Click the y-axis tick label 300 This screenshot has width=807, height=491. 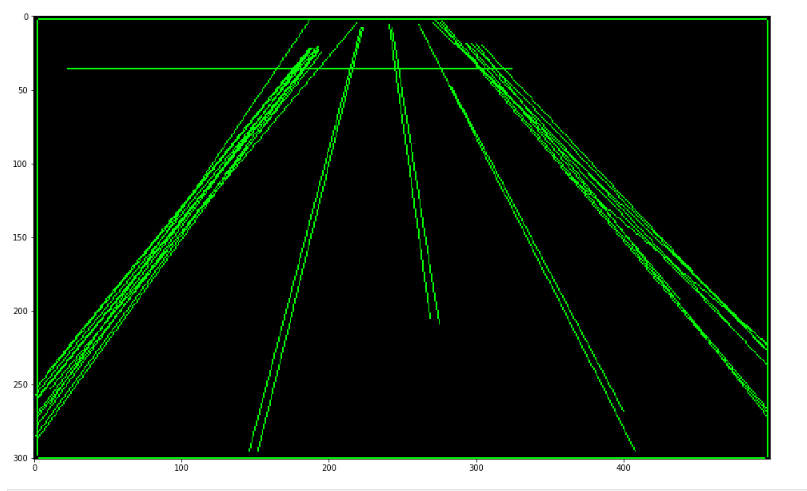(x=21, y=459)
